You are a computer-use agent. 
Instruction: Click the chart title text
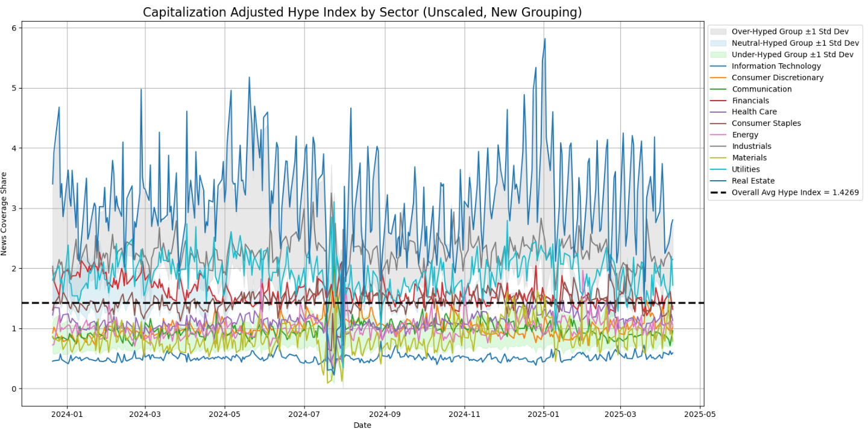coord(362,13)
